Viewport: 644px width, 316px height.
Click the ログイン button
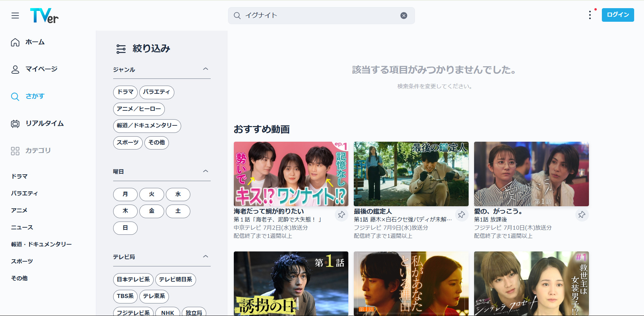click(618, 15)
